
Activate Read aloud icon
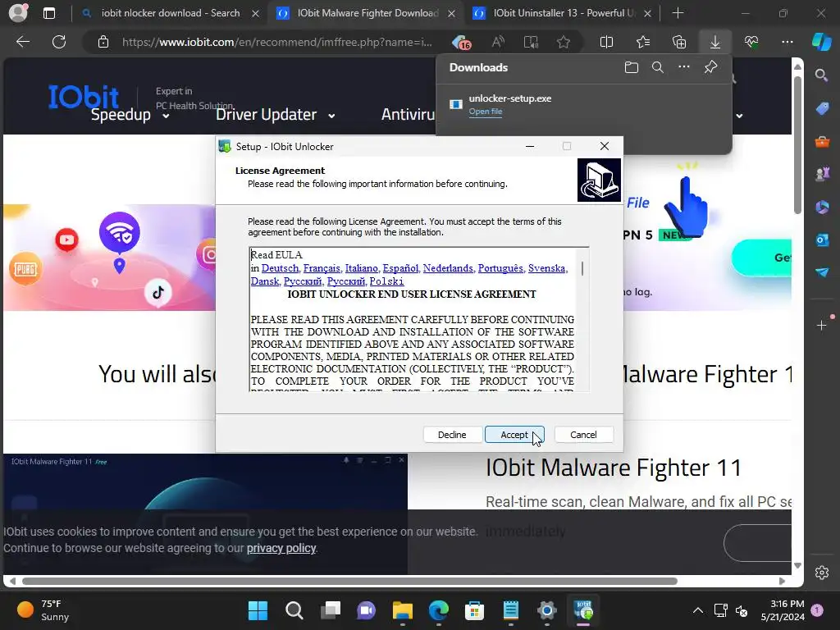[x=498, y=42]
